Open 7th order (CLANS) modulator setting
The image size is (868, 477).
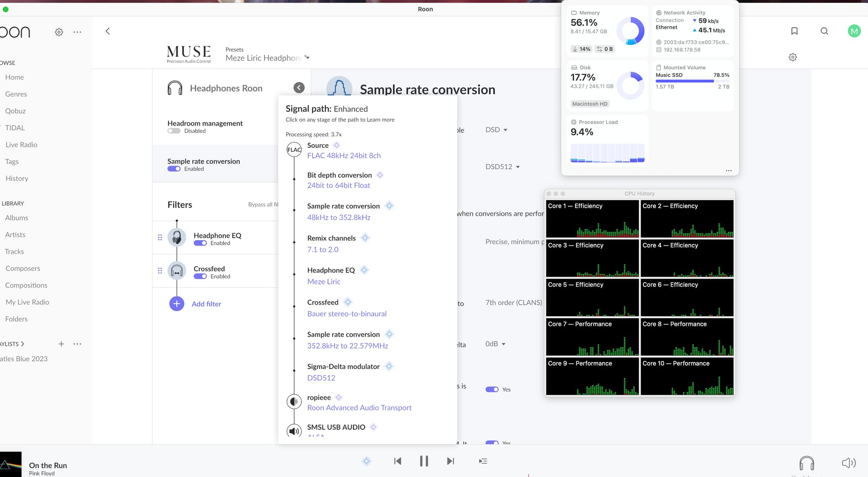(x=514, y=303)
